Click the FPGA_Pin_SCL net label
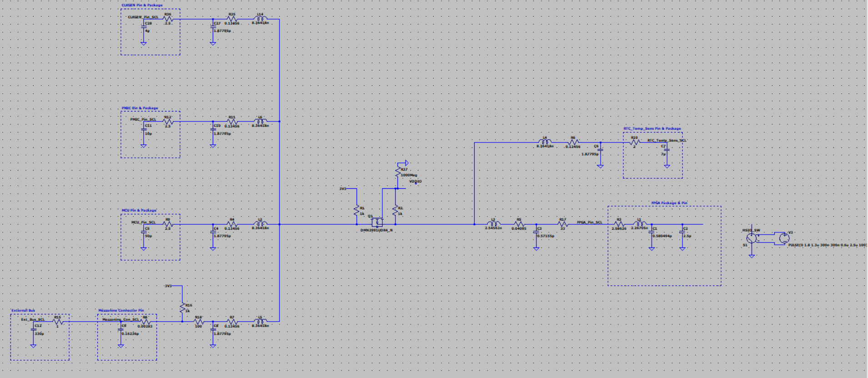 click(589, 222)
